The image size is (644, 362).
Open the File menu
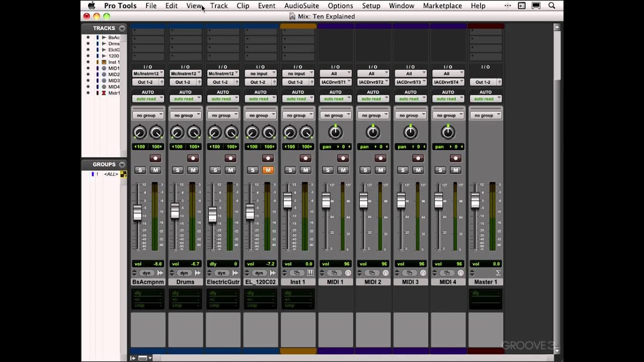tap(151, 6)
